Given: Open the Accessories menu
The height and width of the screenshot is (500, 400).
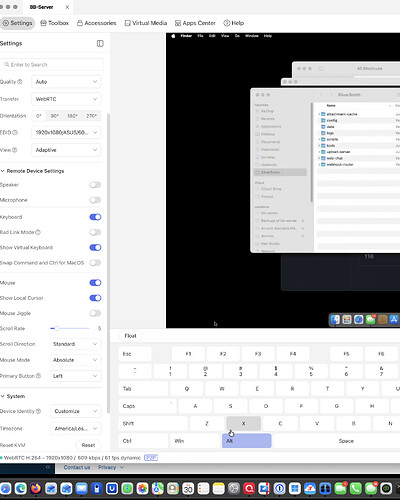Looking at the screenshot, I should pos(96,23).
